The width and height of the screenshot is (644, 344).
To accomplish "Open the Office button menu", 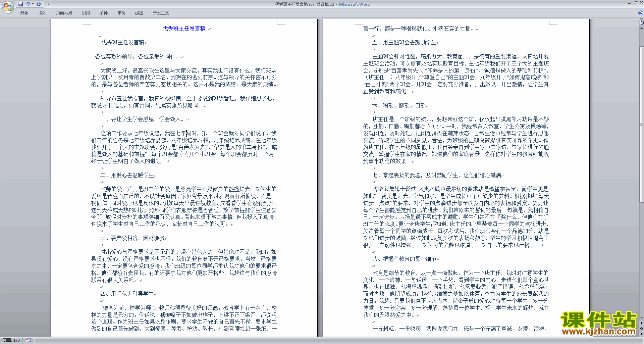I will tap(7, 7).
